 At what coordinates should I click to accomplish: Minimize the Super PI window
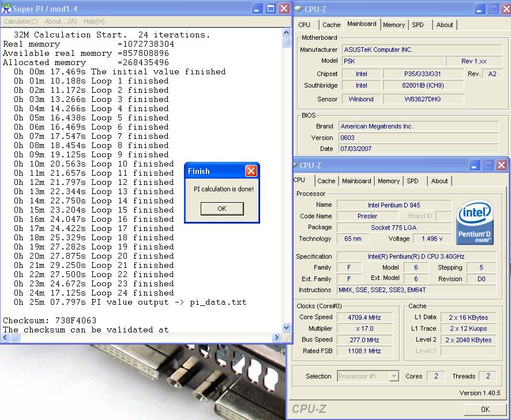(x=257, y=9)
